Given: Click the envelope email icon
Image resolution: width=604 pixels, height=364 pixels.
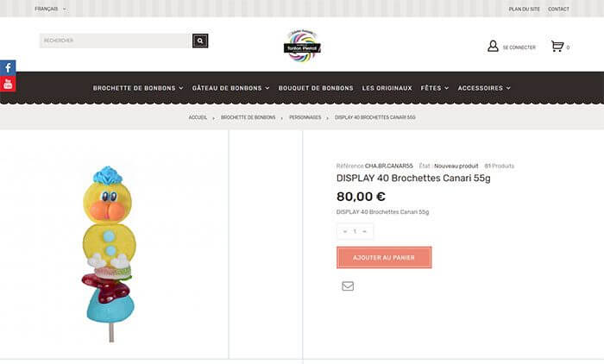Looking at the screenshot, I should (348, 286).
